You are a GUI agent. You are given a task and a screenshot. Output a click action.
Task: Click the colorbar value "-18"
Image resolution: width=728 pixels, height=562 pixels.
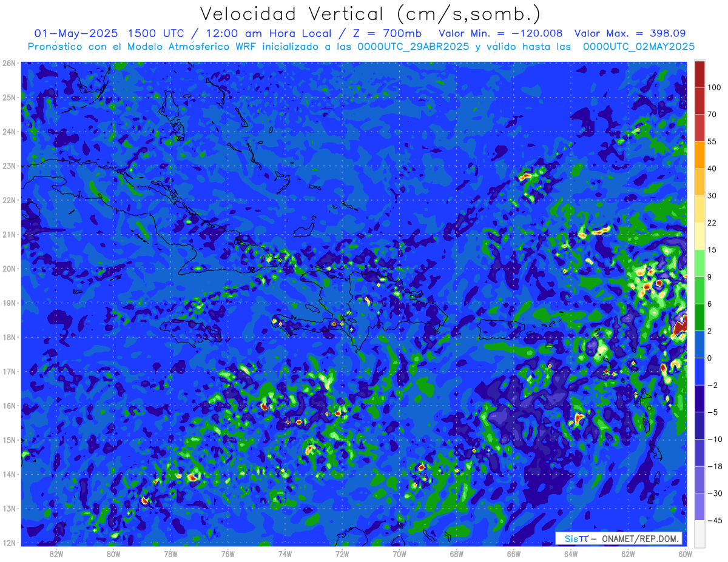714,466
